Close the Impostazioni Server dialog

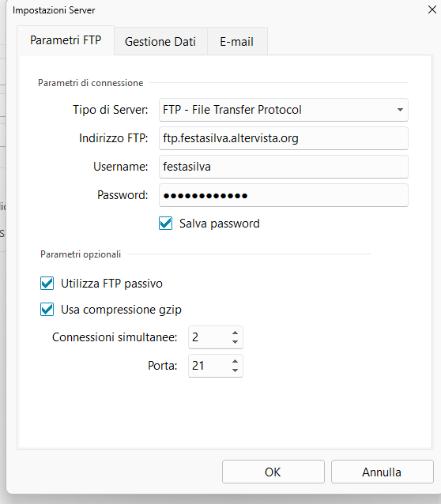click(432, 9)
